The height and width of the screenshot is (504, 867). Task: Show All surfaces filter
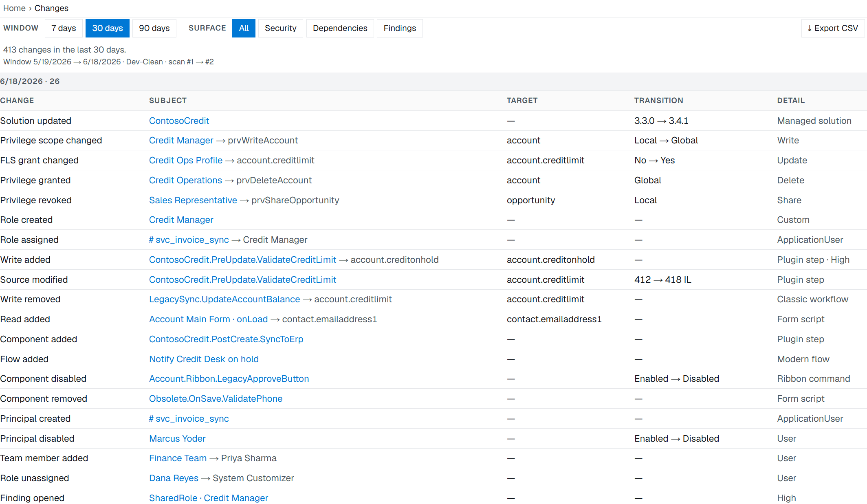tap(244, 28)
